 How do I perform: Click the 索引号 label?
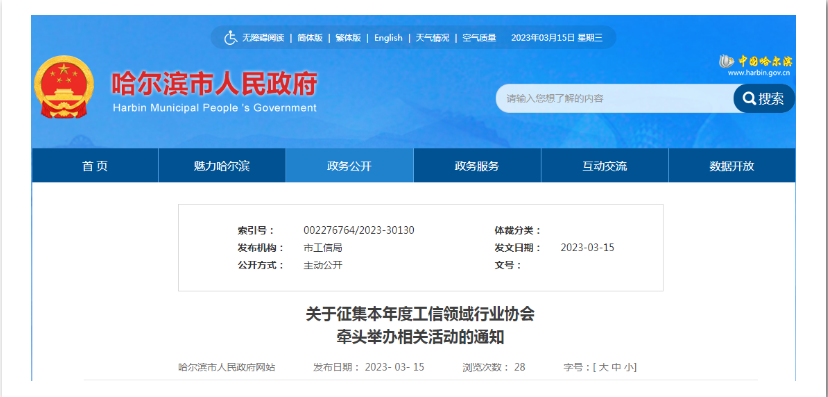pyautogui.click(x=256, y=230)
